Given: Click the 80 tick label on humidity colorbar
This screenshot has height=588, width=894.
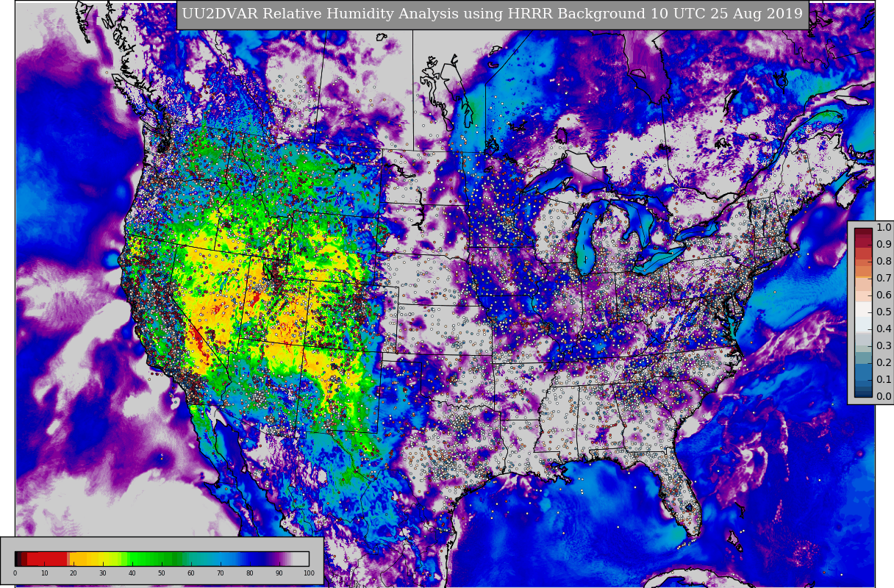Looking at the screenshot, I should pos(250,573).
